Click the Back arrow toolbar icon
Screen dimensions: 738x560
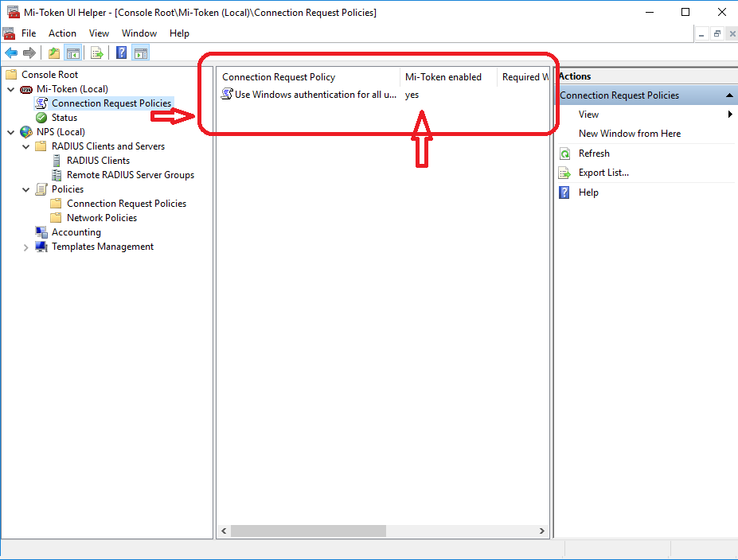click(11, 53)
